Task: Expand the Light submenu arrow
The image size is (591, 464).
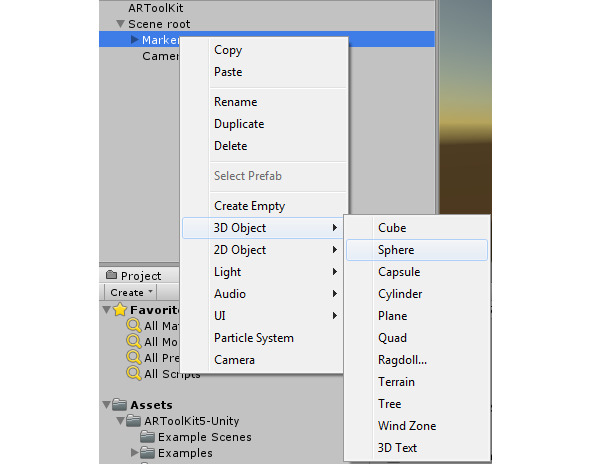Action: pos(334,271)
